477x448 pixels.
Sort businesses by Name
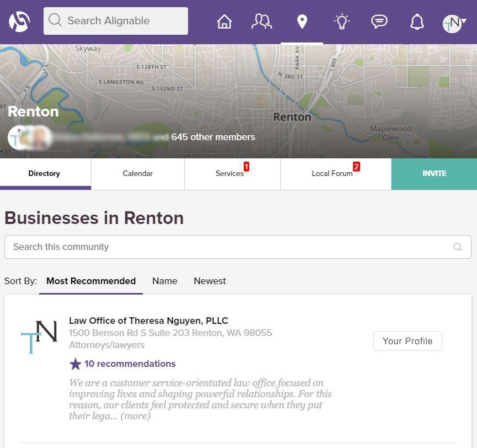pyautogui.click(x=164, y=281)
